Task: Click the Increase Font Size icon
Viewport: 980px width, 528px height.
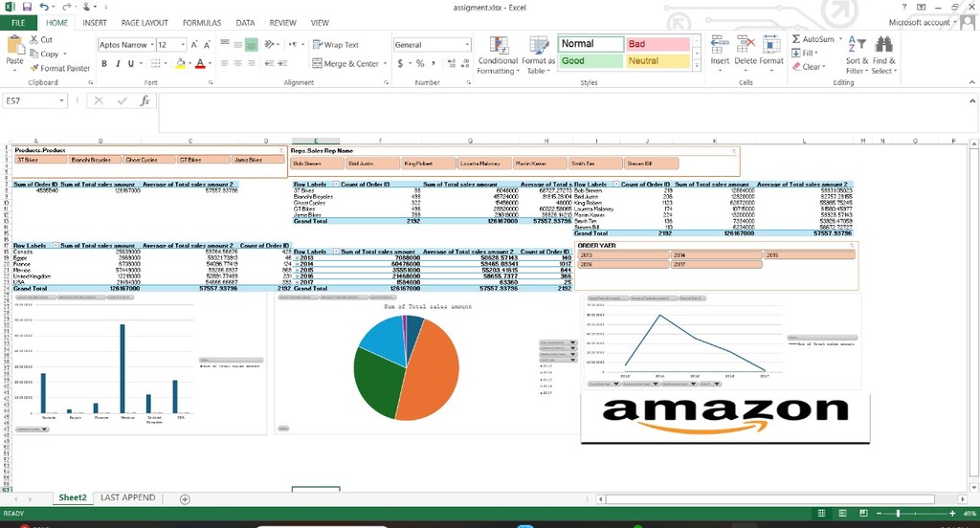Action: coord(194,45)
